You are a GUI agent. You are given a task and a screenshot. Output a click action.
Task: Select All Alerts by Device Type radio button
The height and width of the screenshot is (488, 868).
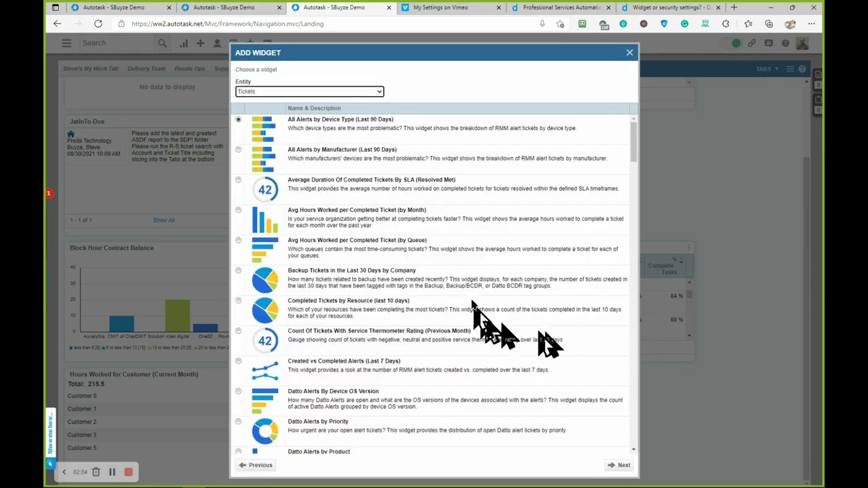(238, 119)
